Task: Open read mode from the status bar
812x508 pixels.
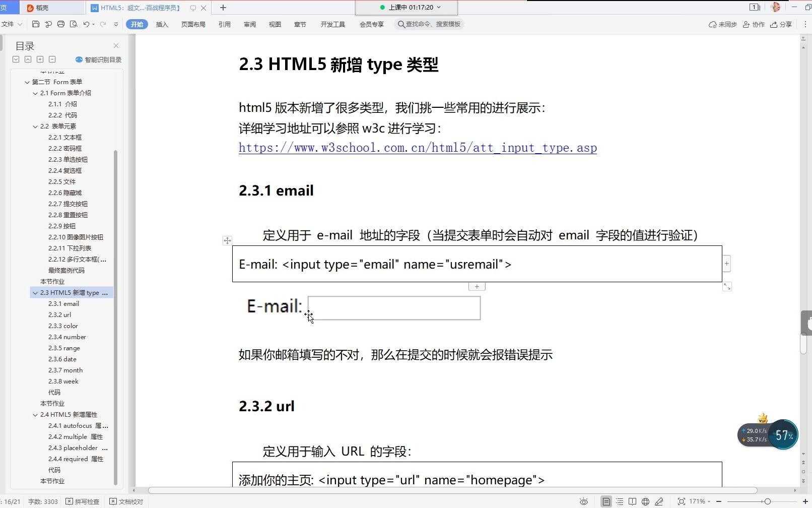Action: pos(632,501)
